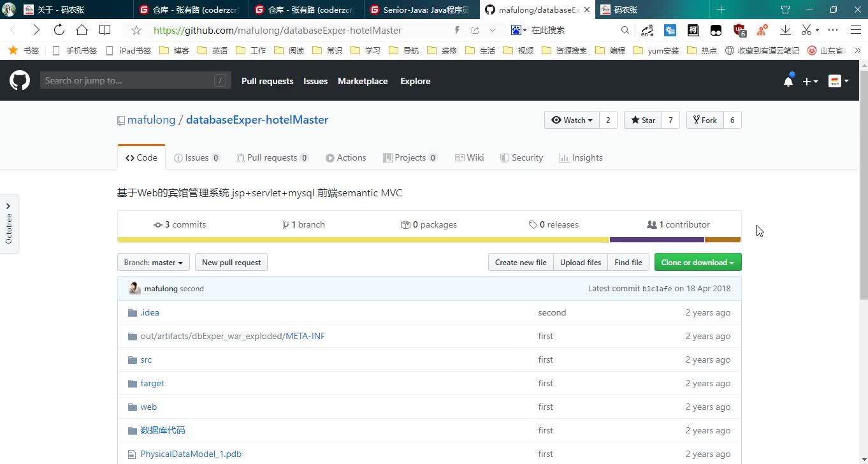This screenshot has height=464, width=868.
Task: Open the Watch dropdown
Action: pyautogui.click(x=572, y=120)
